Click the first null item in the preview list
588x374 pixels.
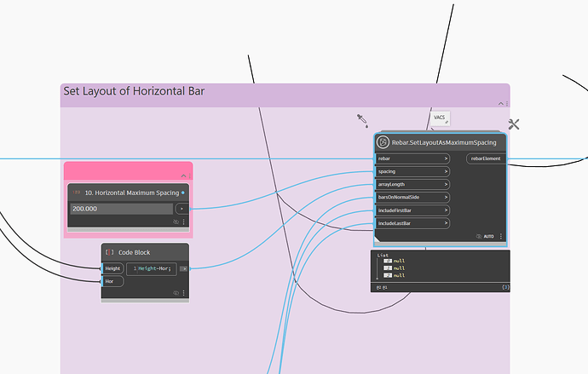pos(399,261)
